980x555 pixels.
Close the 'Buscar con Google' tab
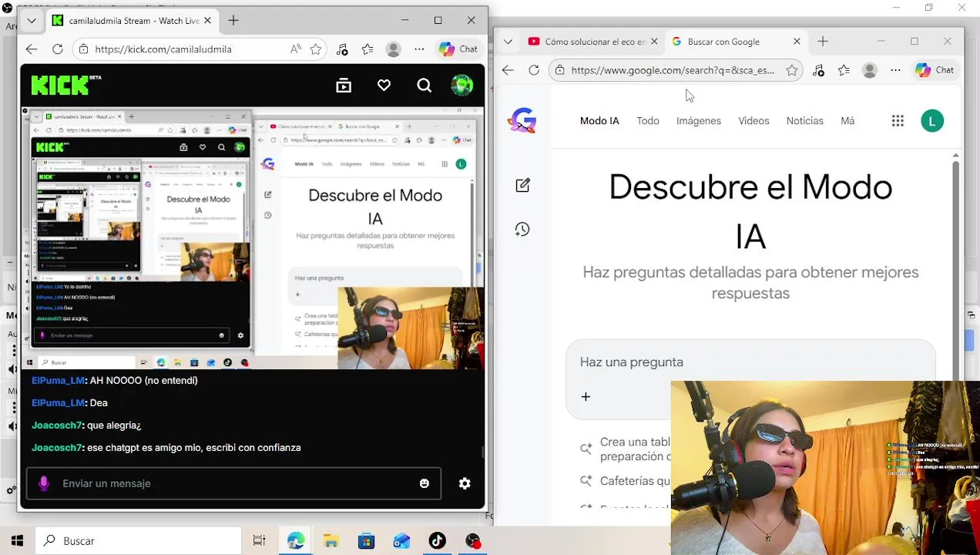click(x=797, y=42)
